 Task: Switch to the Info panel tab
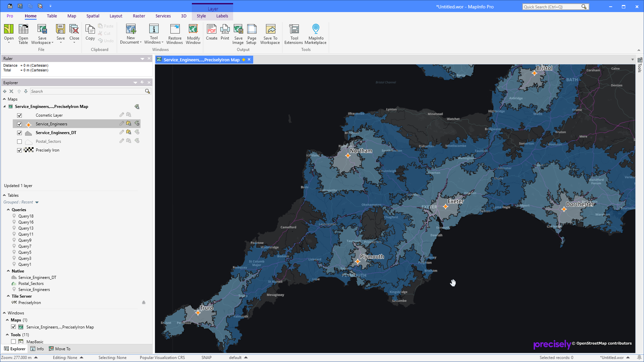37,349
